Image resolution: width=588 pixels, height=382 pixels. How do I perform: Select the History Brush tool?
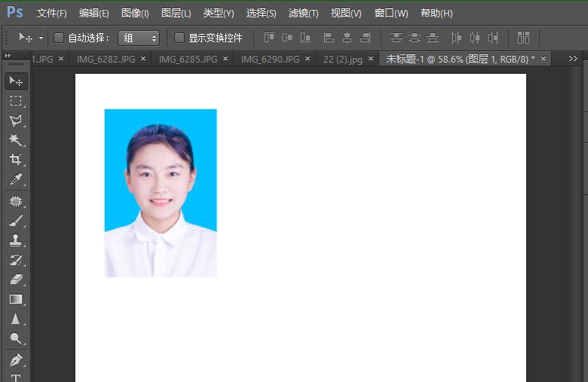click(16, 260)
